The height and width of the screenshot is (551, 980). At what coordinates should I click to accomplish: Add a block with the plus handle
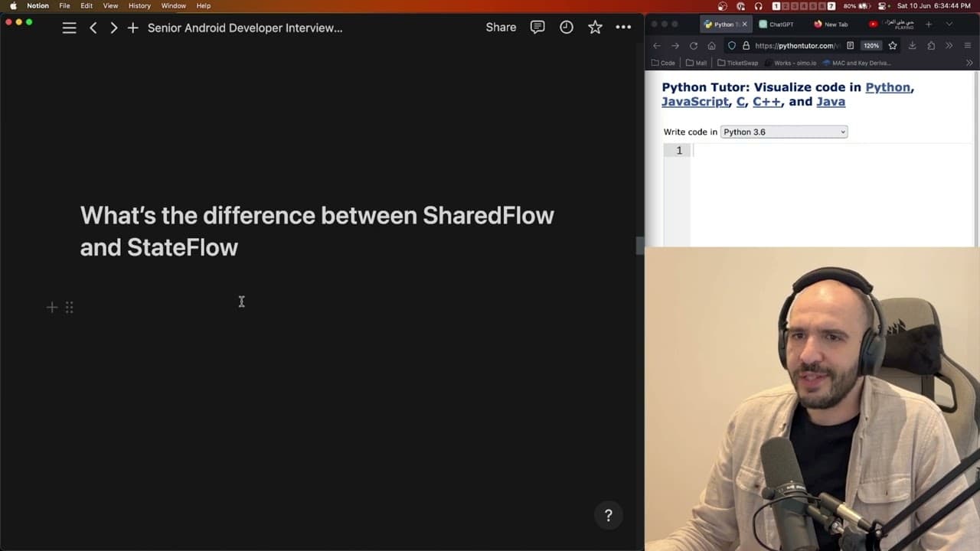(52, 307)
